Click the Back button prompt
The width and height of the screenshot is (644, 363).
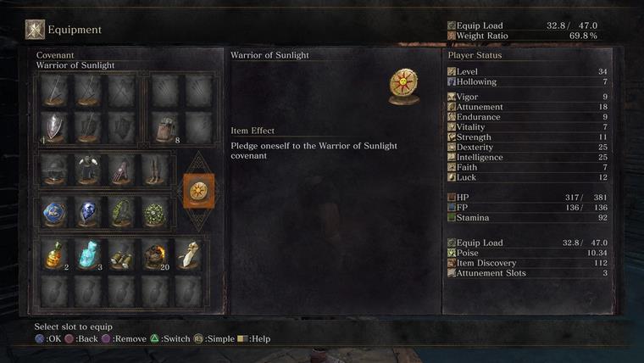(81, 338)
